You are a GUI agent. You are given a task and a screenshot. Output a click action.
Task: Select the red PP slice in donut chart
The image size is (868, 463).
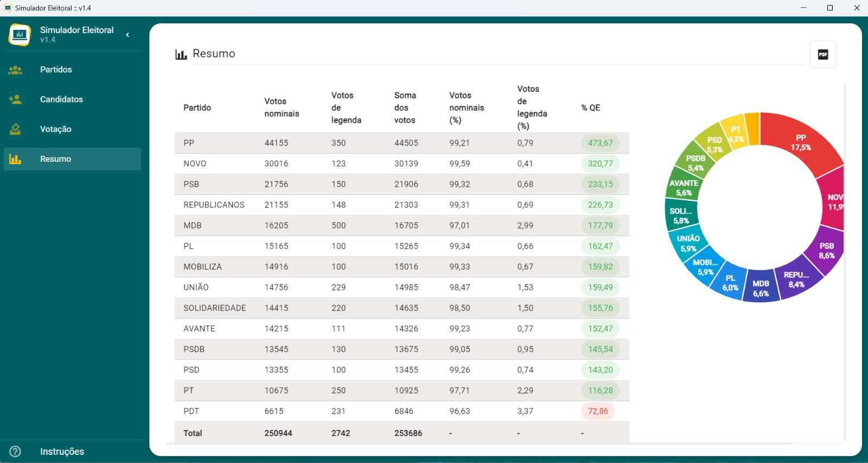click(800, 143)
